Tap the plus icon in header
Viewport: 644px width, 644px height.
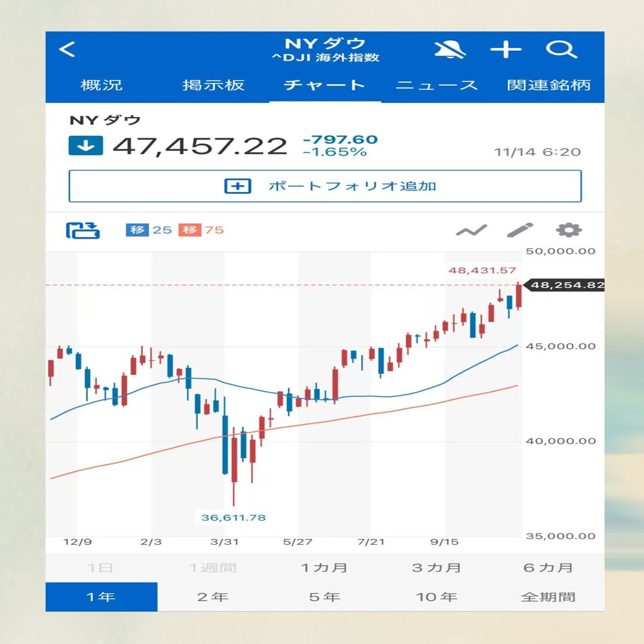506,50
